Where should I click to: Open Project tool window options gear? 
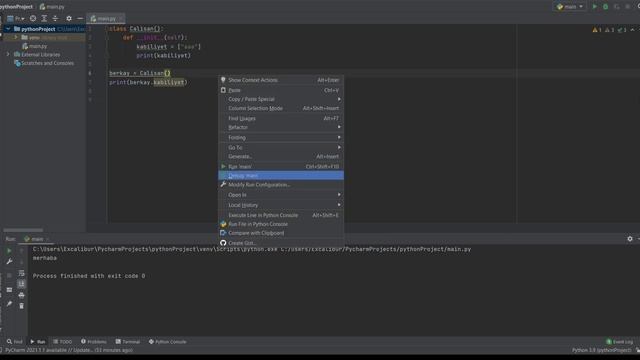tap(69, 18)
